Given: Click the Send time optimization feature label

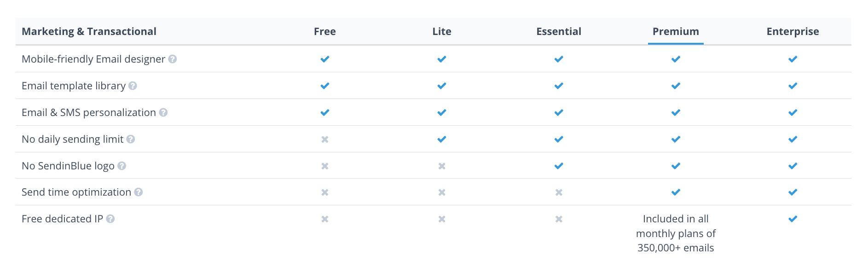Looking at the screenshot, I should (76, 192).
